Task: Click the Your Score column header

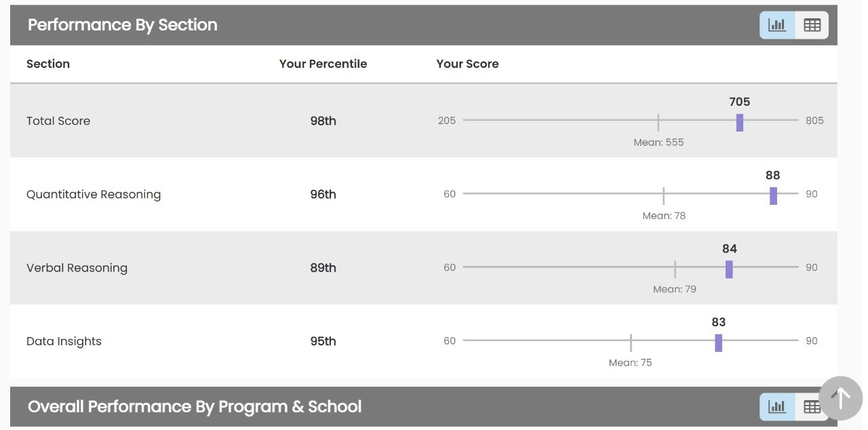Action: coord(467,64)
